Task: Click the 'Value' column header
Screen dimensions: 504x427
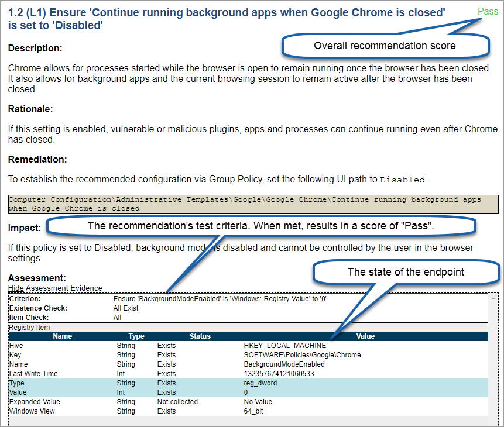Action: [x=365, y=336]
